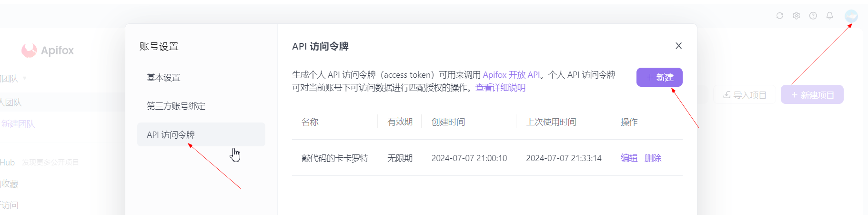Click the refresh icon in top bar
Image resolution: width=868 pixels, height=215 pixels.
click(x=779, y=16)
